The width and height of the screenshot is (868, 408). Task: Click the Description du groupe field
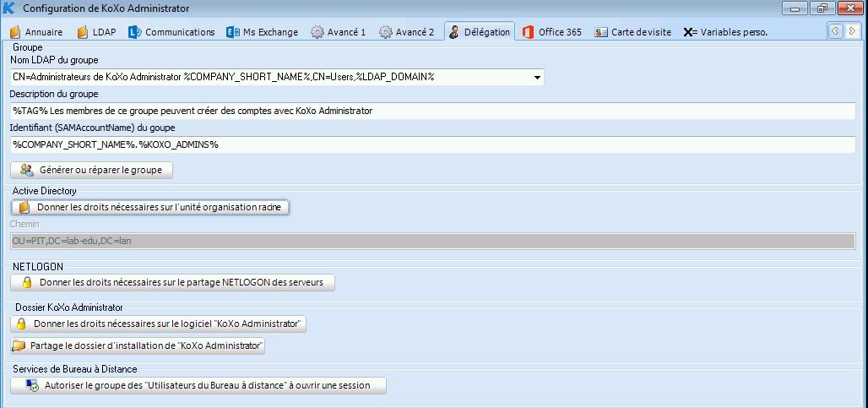[x=433, y=111]
